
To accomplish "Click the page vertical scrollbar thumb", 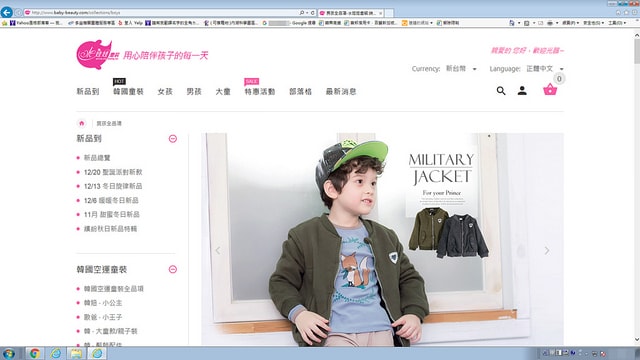I will pos(637,51).
